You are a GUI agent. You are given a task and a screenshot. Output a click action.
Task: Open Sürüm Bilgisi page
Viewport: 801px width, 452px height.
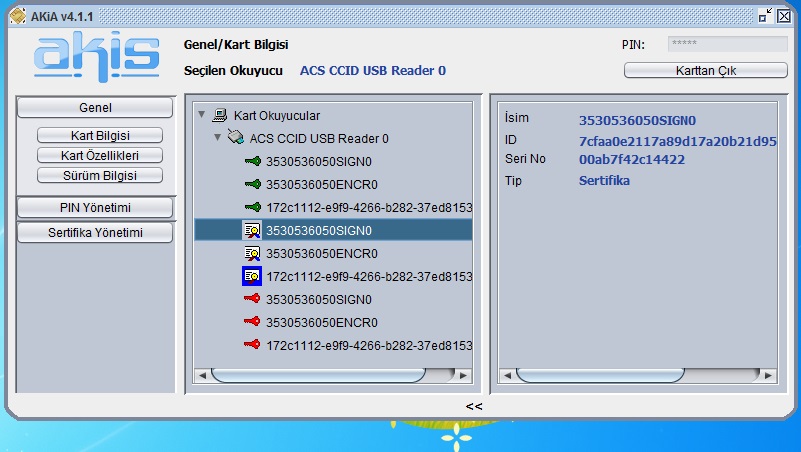click(99, 175)
